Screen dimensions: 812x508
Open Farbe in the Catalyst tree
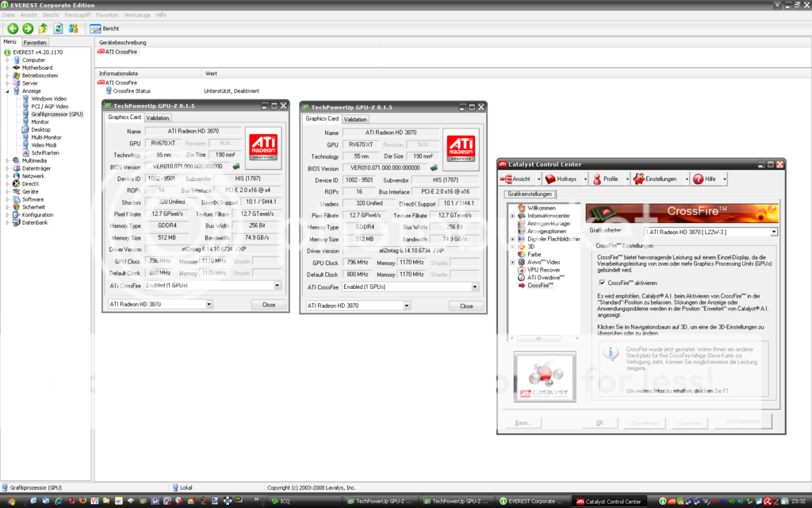coord(534,255)
